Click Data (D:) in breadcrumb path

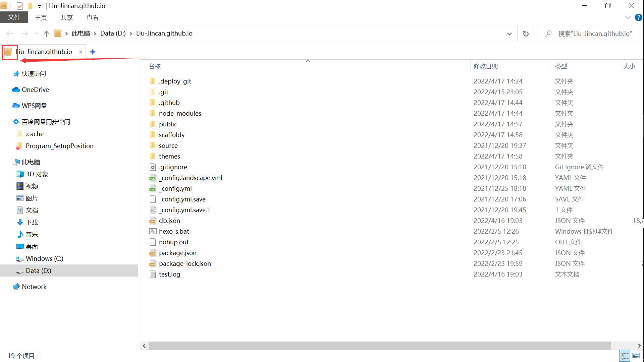point(113,34)
